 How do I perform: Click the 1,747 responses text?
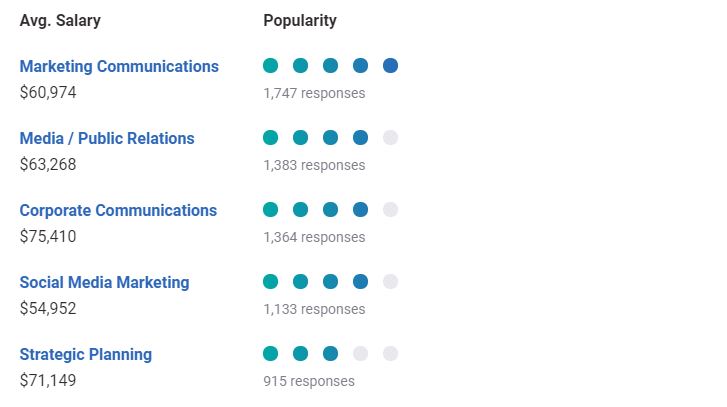[x=314, y=93]
